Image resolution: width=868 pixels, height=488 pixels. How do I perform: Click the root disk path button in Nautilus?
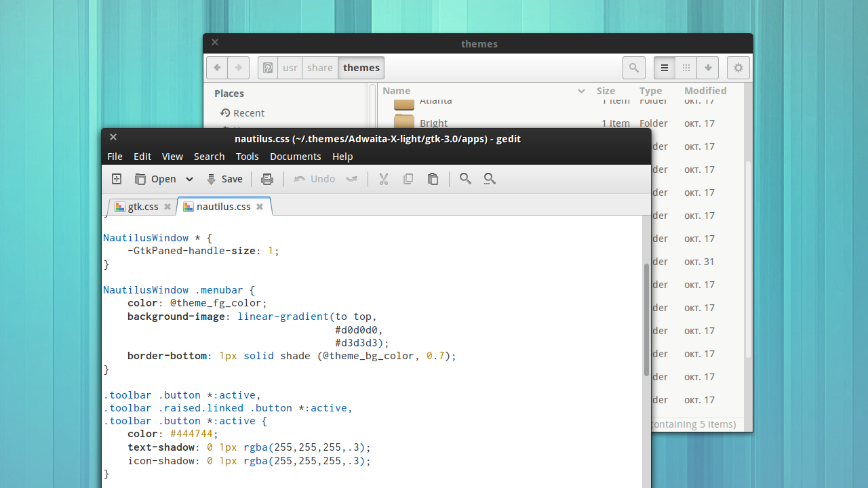[268, 68]
